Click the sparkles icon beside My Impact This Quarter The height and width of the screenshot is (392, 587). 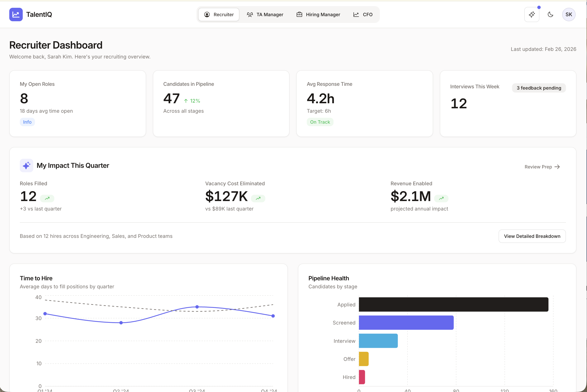26,165
